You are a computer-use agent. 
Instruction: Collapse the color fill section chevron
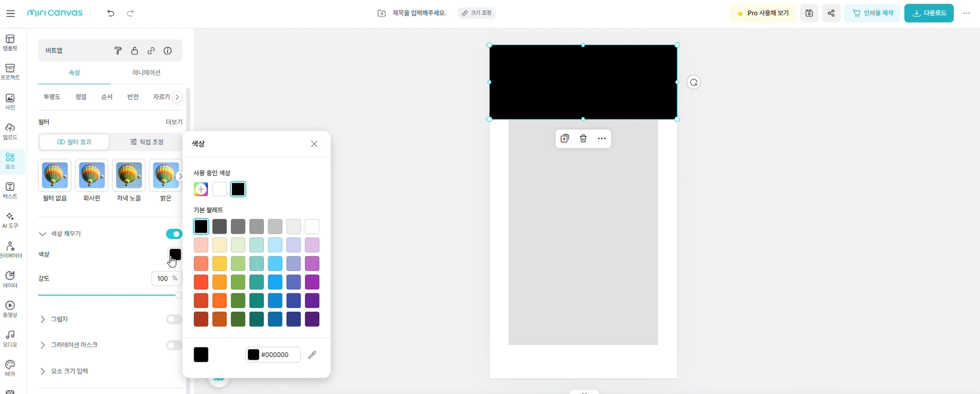click(43, 234)
